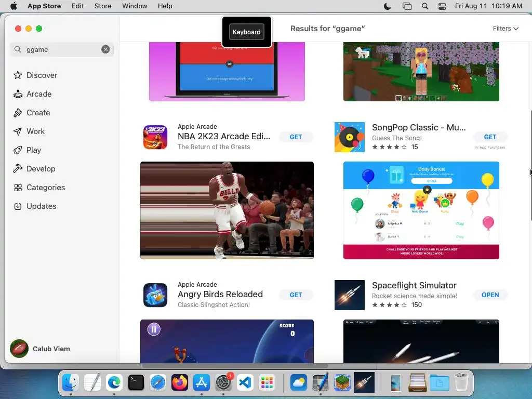Click the SongPop Classic app icon
Image resolution: width=532 pixels, height=399 pixels.
click(350, 137)
